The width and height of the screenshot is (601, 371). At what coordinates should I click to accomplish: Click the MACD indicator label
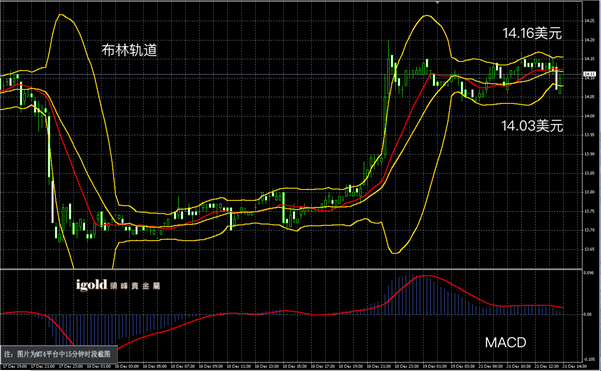[x=506, y=342]
